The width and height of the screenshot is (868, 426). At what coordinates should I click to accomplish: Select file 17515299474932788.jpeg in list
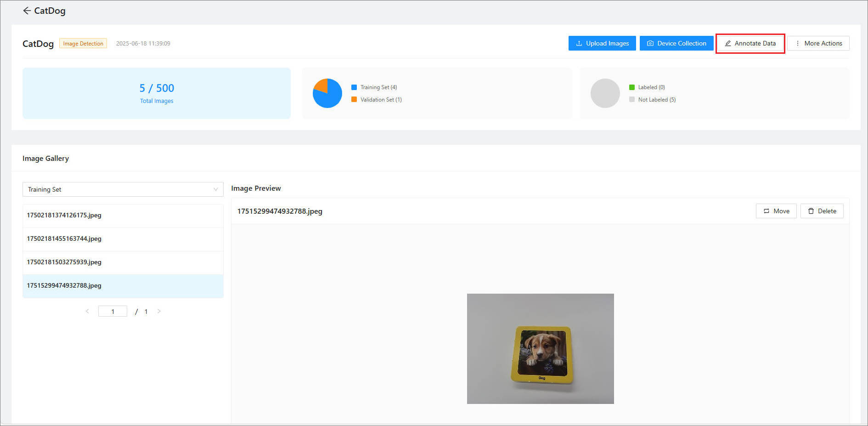123,286
